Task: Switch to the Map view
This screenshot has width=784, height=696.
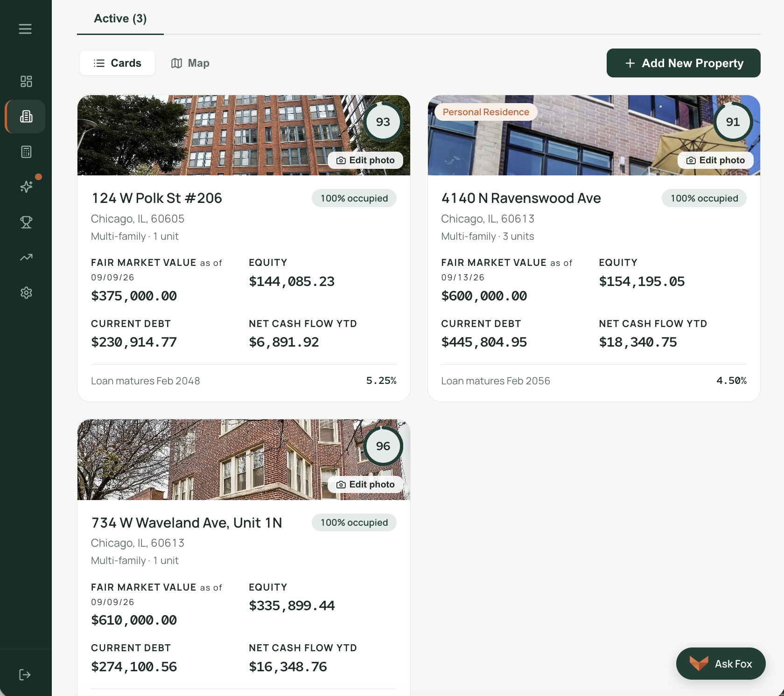Action: (x=190, y=63)
